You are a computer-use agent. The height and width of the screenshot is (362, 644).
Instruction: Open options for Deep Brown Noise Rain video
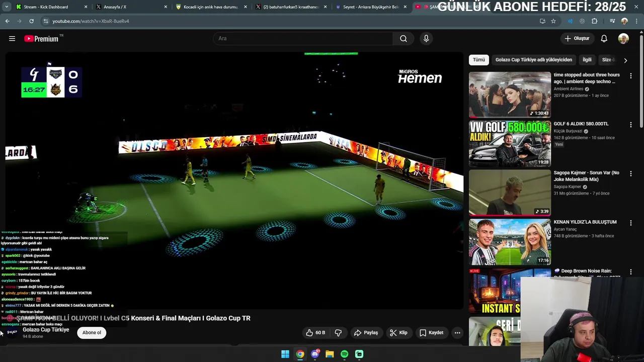(x=631, y=272)
